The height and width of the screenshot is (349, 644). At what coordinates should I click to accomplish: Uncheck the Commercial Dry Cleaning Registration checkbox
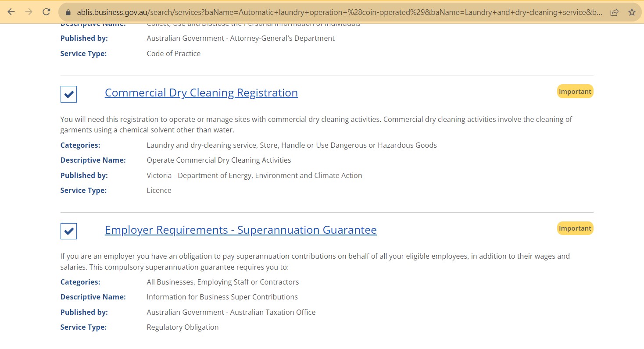pyautogui.click(x=68, y=94)
